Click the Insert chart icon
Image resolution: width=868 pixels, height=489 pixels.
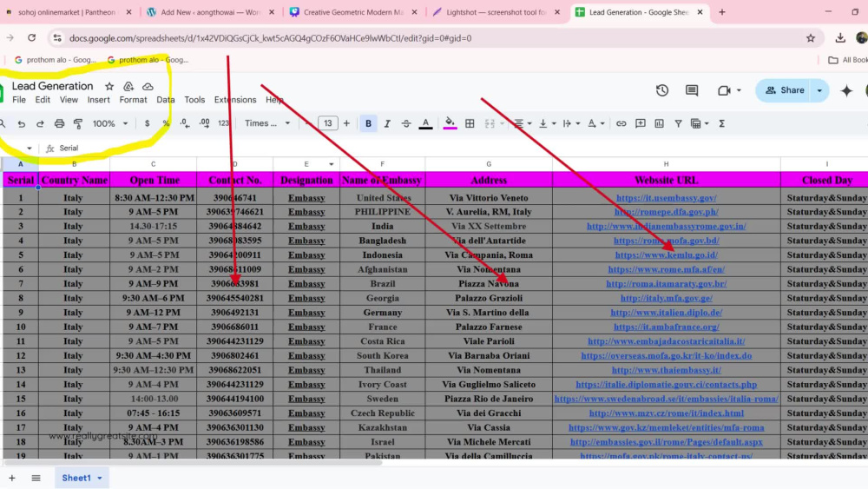coord(659,123)
